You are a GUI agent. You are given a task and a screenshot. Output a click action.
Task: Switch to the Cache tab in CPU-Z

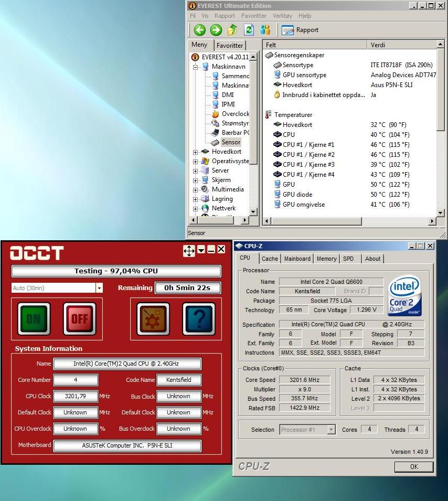pyautogui.click(x=270, y=259)
